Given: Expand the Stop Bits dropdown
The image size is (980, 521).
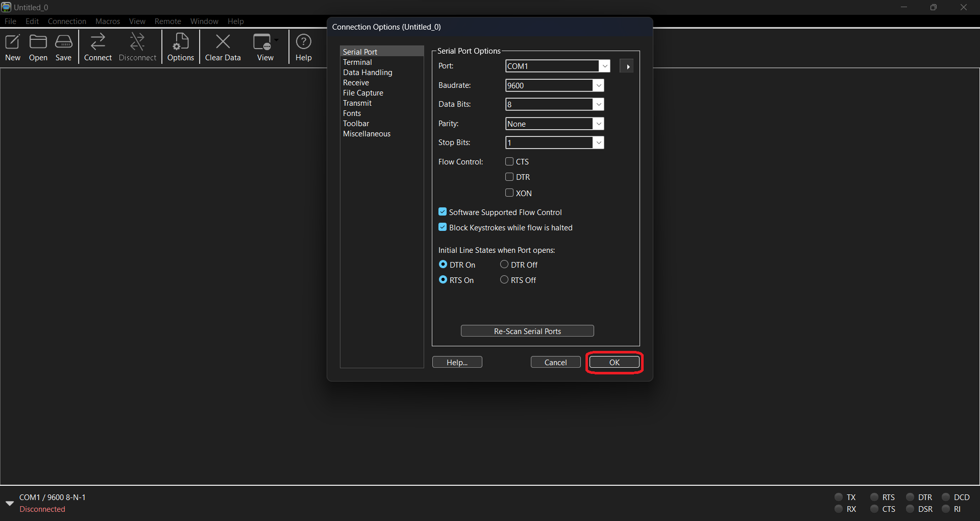Looking at the screenshot, I should click(x=598, y=143).
